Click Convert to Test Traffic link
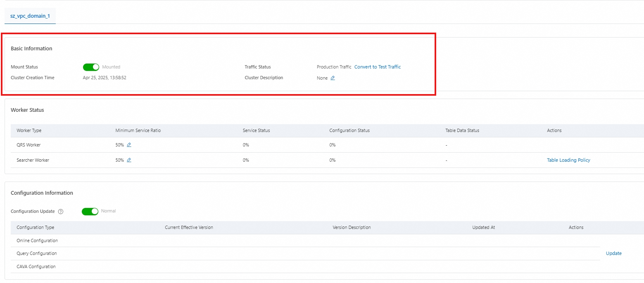 click(x=378, y=67)
